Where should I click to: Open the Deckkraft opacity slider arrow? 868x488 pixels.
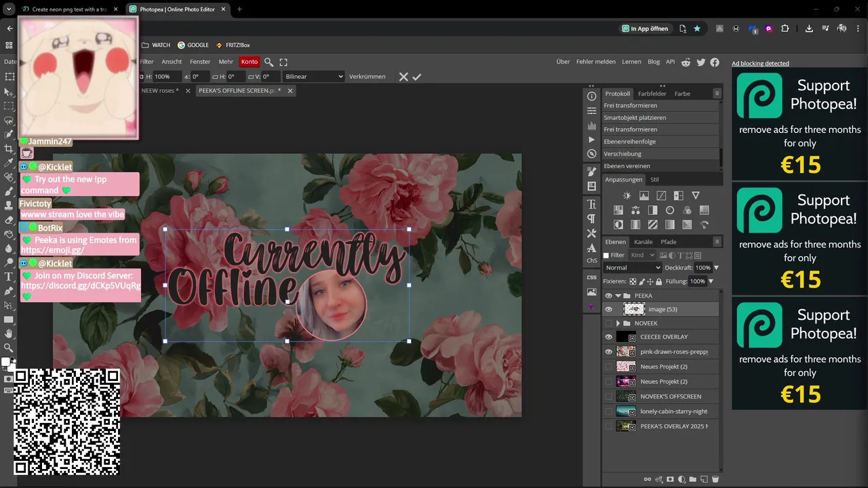716,268
